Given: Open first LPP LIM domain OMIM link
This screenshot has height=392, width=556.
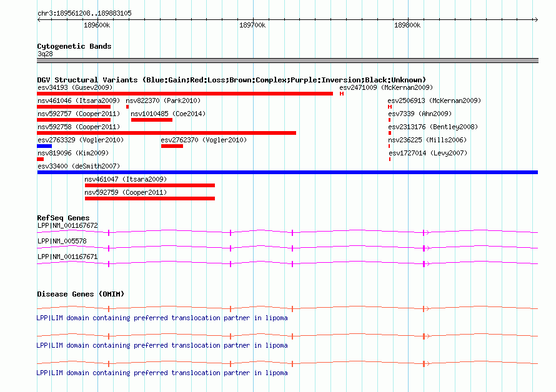Looking at the screenshot, I should pyautogui.click(x=162, y=318).
